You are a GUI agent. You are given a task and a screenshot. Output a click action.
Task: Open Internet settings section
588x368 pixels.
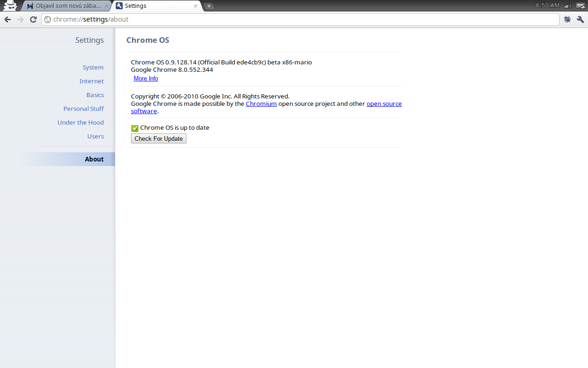click(91, 81)
